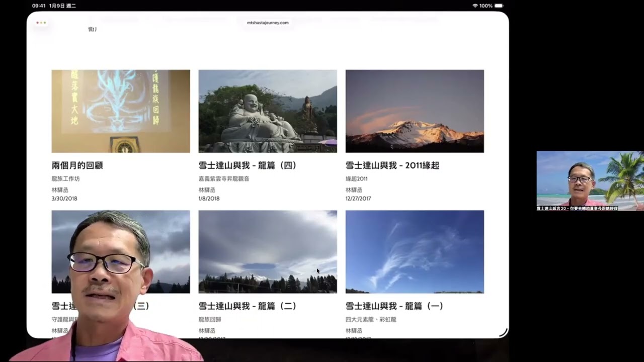
Task: Open the wispy cloud blue sky thumbnail
Action: point(415,252)
